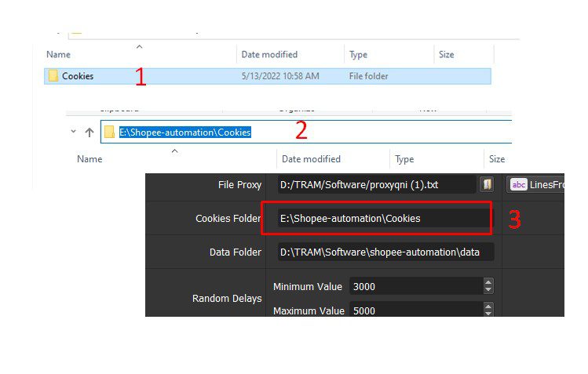Screen dimensions: 588x374
Task: Click the Minimum Value 3000 field
Action: click(x=417, y=286)
